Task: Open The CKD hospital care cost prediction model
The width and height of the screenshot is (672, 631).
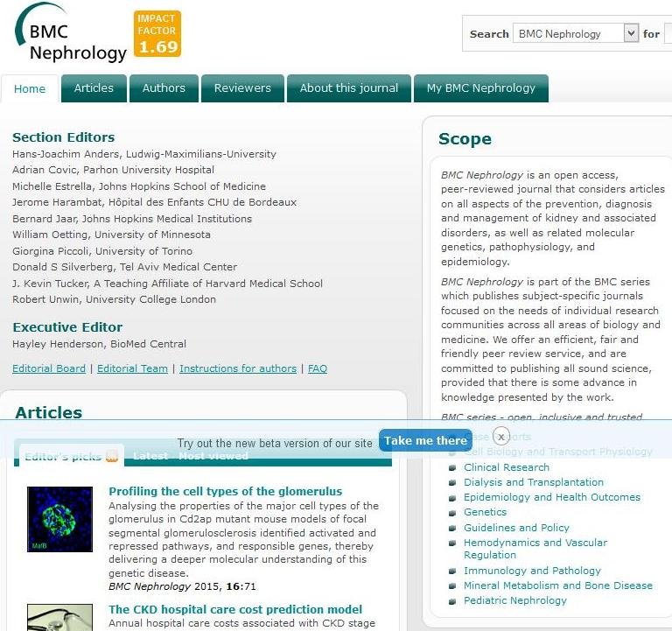Action: point(235,610)
